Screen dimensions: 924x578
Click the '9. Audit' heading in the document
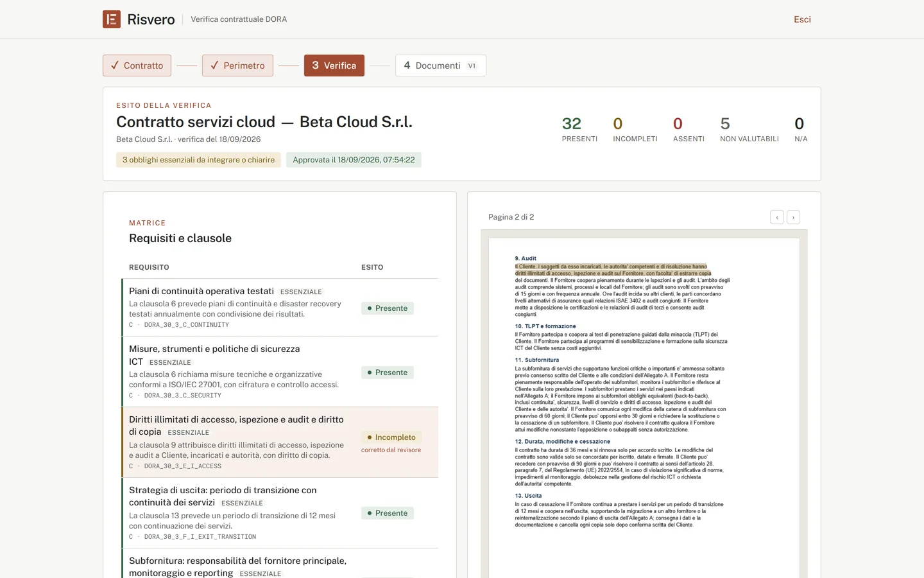(526, 258)
